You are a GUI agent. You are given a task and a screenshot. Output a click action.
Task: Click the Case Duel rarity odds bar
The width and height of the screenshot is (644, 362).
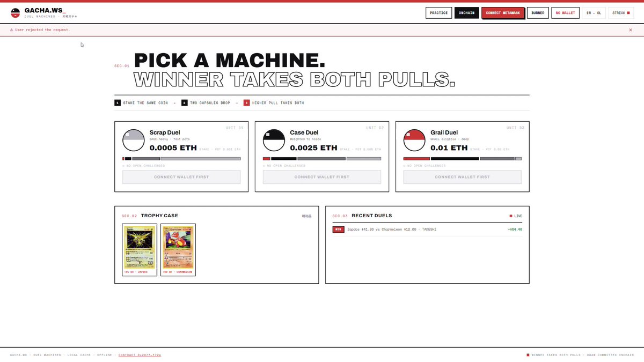[x=322, y=159]
